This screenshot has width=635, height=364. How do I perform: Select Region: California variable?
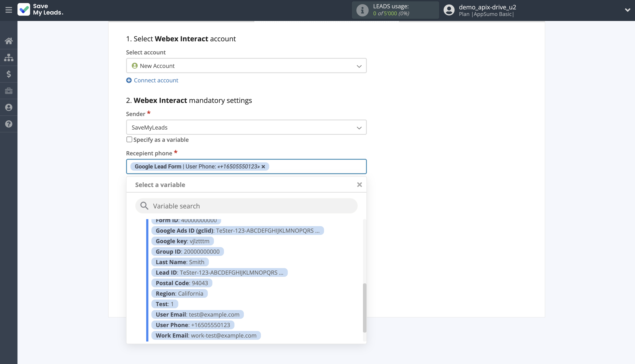click(179, 293)
